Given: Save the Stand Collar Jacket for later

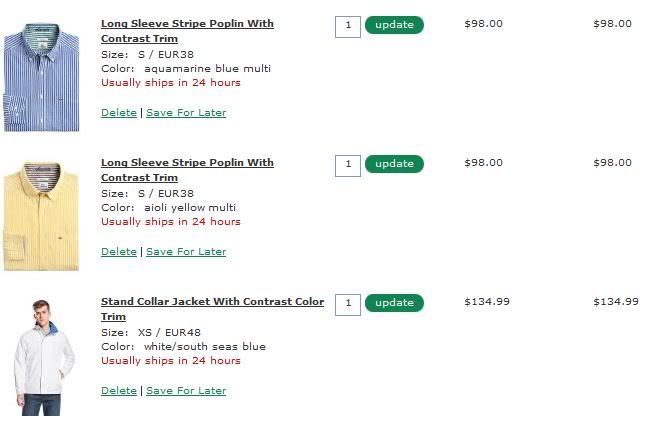Looking at the screenshot, I should pos(186,391).
